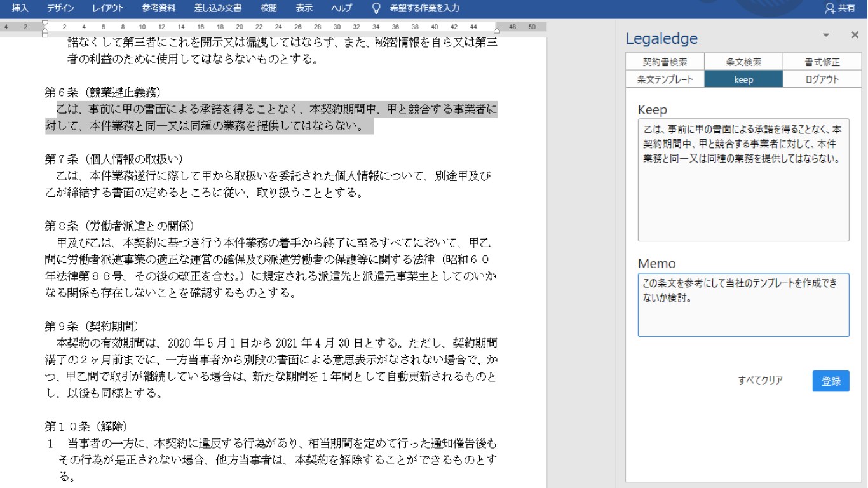Viewport: 868px width, 488px height.
Task: Click the heading 第7条（個人情報の取扱い）
Action: 113,159
